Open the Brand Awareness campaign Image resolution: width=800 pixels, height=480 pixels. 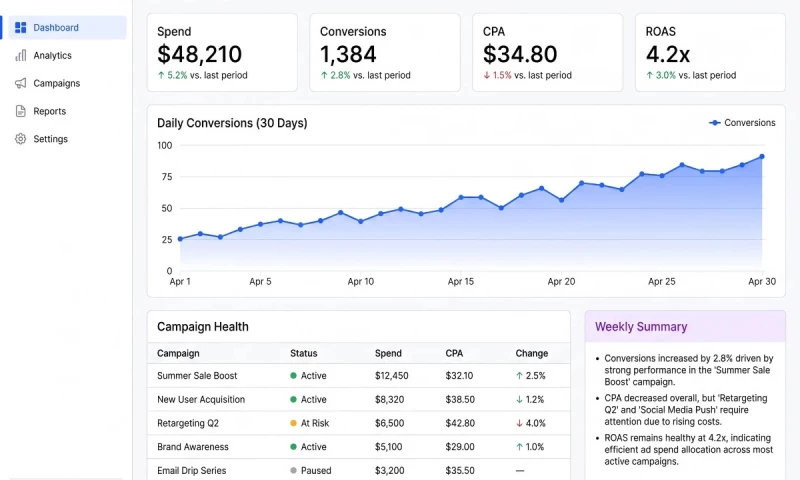359,447
